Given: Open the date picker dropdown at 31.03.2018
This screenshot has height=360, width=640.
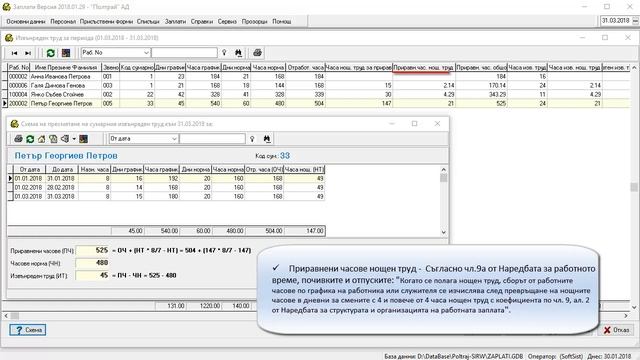Looking at the screenshot, I should point(636,21).
